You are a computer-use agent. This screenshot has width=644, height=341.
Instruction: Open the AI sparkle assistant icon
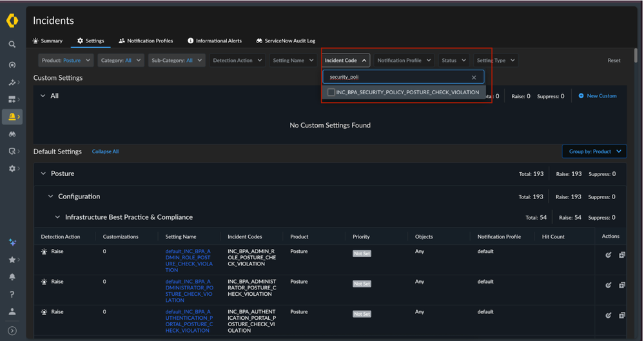tap(12, 242)
